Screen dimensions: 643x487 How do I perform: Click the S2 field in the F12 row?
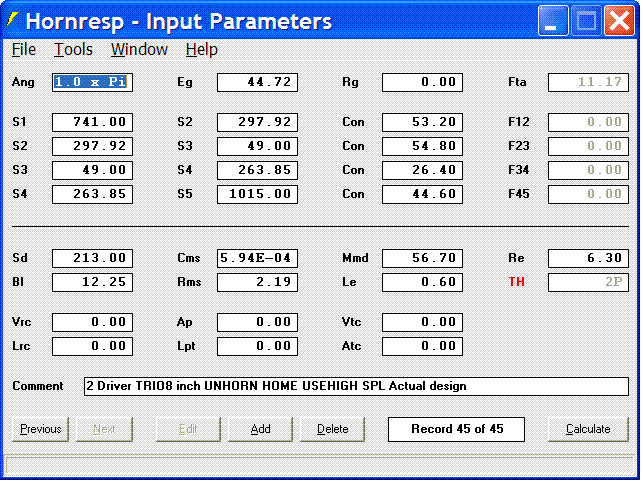point(258,122)
